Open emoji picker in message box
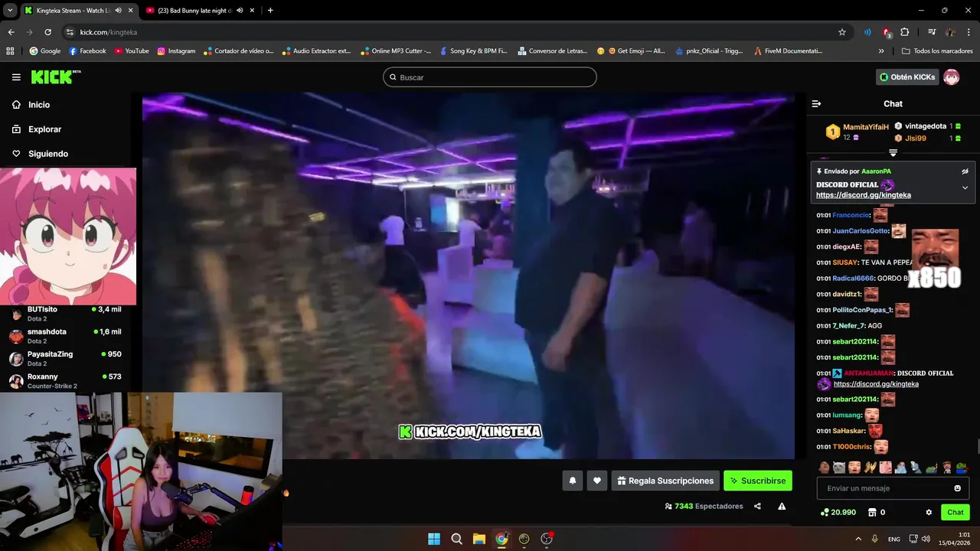 (x=957, y=488)
